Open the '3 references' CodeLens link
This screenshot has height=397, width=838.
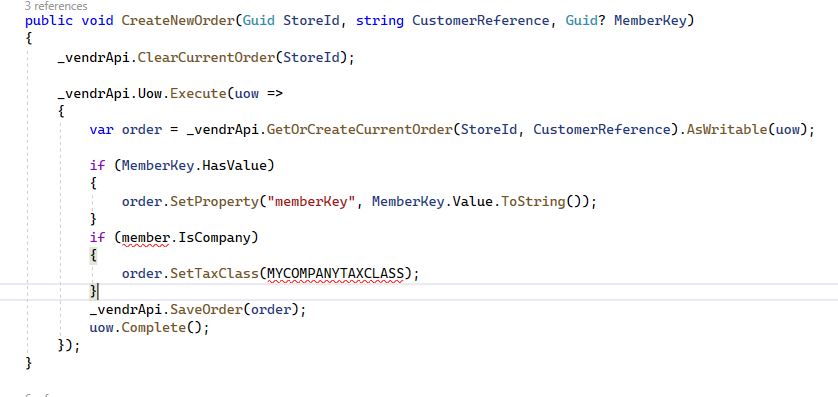[56, 6]
